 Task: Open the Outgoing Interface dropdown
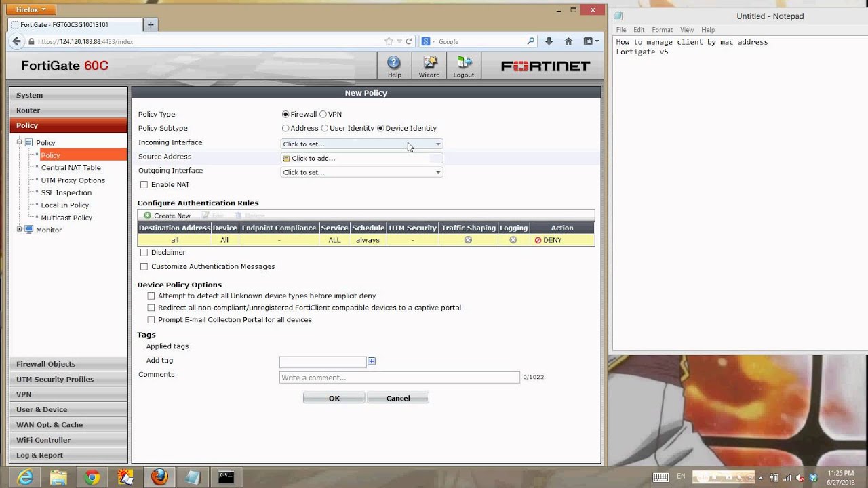361,172
